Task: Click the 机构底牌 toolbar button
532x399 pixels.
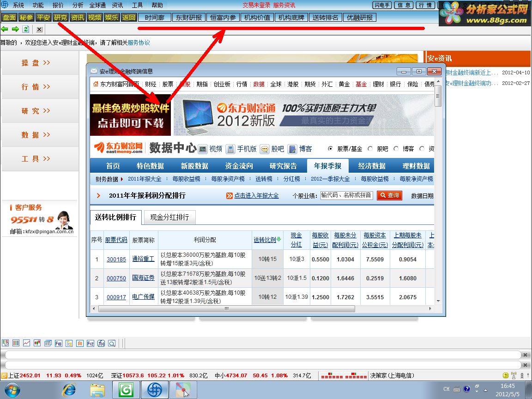Action: tap(291, 17)
